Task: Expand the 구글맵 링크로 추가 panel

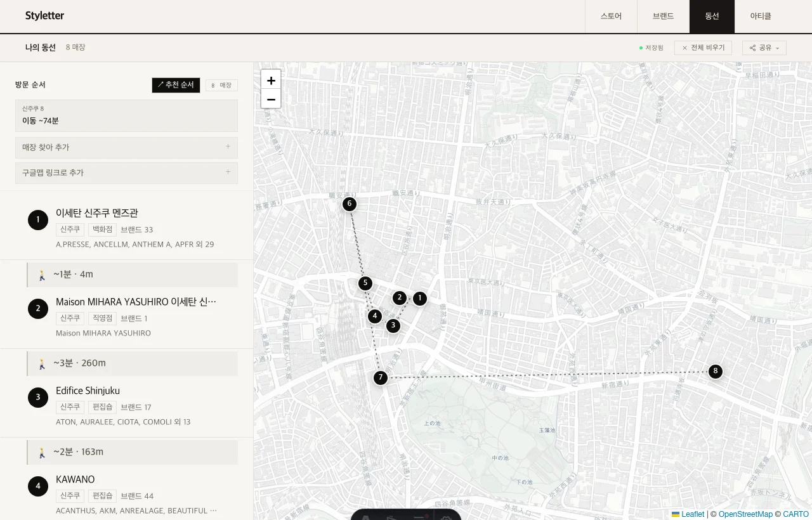Action: [x=126, y=172]
